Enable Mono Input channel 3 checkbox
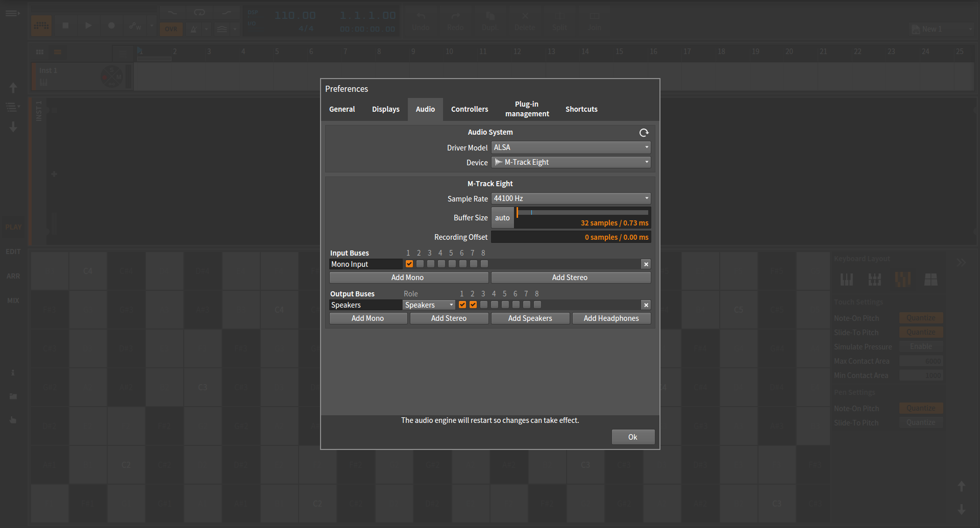This screenshot has height=528, width=980. pos(431,264)
